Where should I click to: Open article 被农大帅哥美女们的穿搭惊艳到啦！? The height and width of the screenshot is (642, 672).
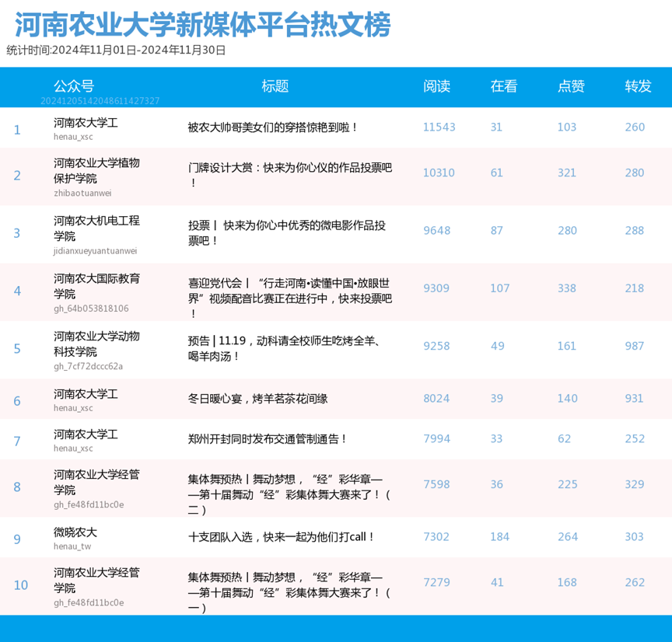(272, 127)
